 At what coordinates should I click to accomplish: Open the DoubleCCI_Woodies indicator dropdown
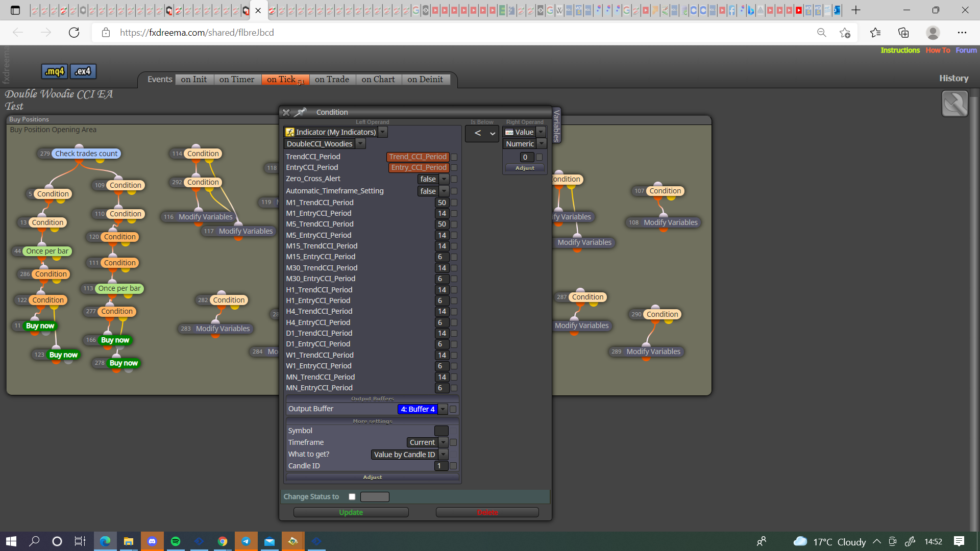click(360, 144)
